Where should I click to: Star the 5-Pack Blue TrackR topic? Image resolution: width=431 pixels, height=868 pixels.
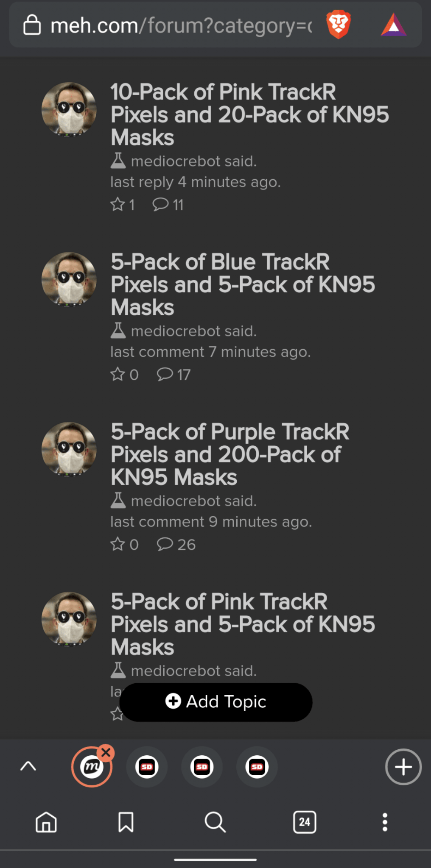118,374
